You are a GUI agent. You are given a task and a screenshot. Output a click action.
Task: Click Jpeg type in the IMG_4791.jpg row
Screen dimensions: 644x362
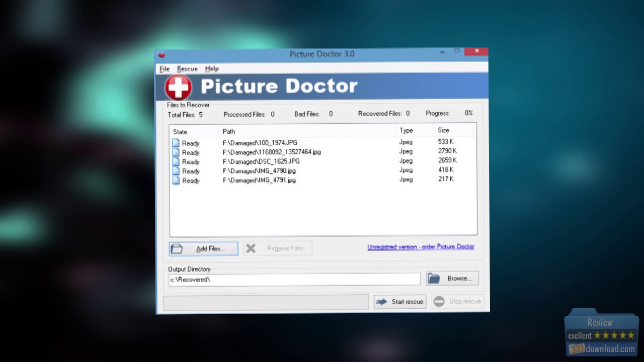coord(406,179)
